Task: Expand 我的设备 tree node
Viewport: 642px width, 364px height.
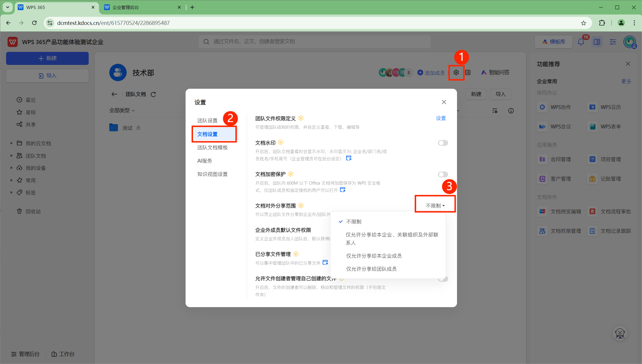Action: [11, 168]
